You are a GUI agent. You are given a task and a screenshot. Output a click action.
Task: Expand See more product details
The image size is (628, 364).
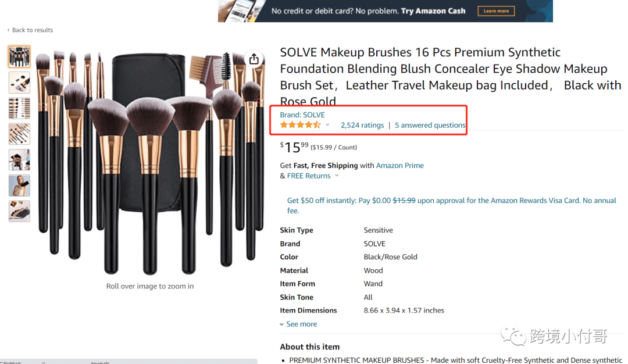click(298, 324)
